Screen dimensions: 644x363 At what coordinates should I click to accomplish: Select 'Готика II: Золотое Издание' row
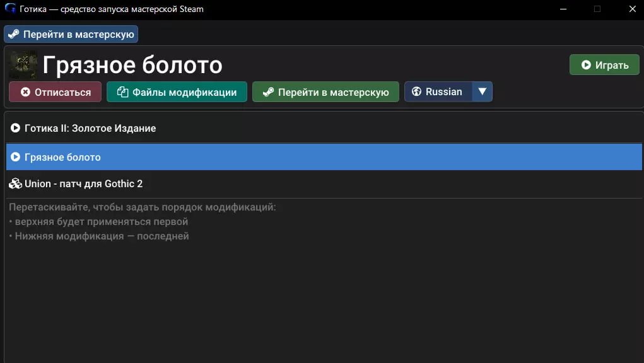pos(324,129)
